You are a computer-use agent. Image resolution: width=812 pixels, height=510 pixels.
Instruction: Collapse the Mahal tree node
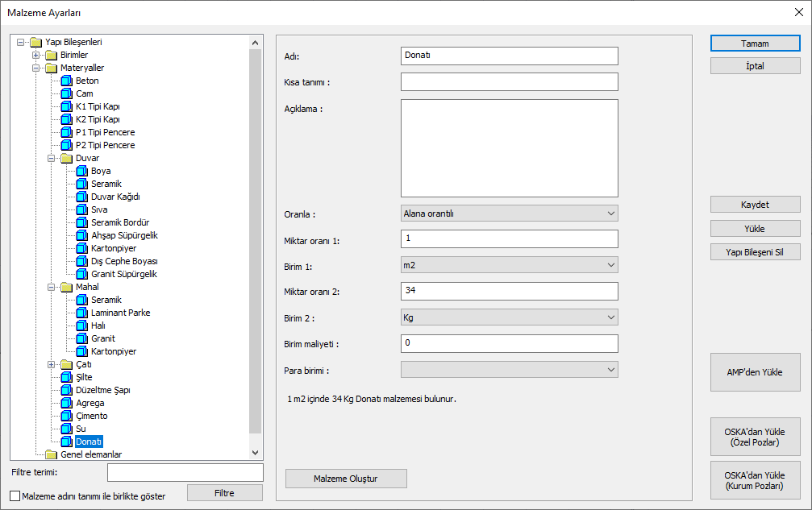(52, 287)
